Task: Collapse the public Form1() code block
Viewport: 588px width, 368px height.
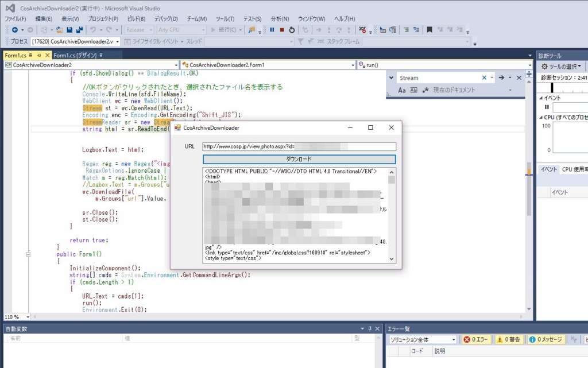Action: click(x=28, y=254)
